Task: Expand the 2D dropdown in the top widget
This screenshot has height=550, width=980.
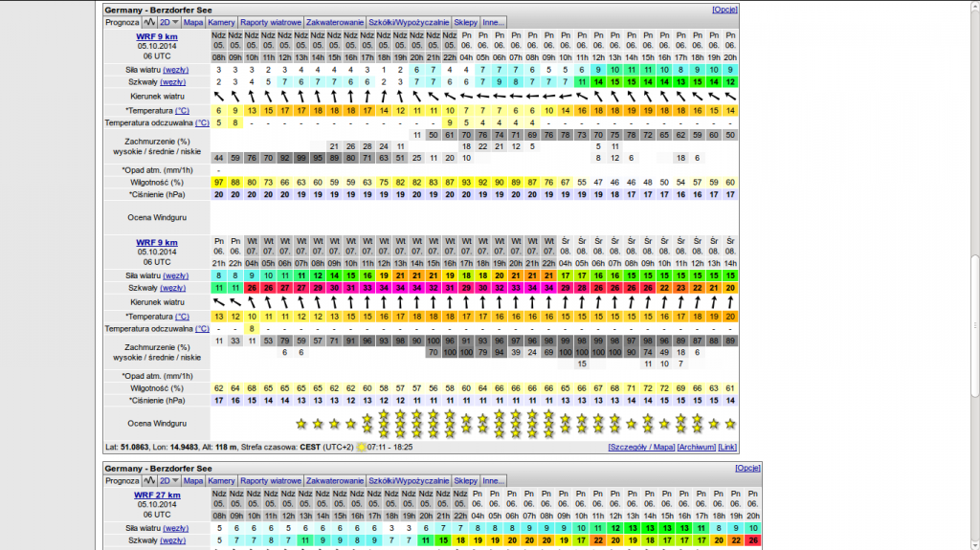Action: (x=168, y=22)
